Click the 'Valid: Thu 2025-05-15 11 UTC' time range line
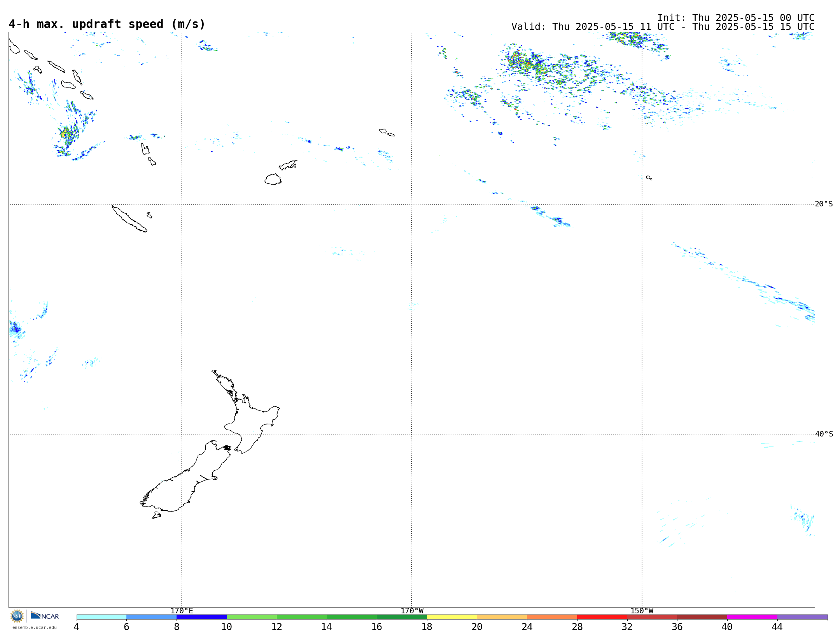Image resolution: width=840 pixels, height=632 pixels. click(663, 27)
